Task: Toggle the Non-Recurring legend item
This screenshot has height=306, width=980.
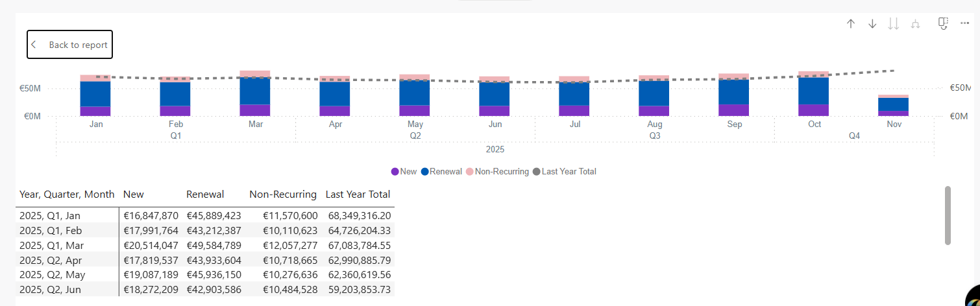Action: tap(497, 172)
